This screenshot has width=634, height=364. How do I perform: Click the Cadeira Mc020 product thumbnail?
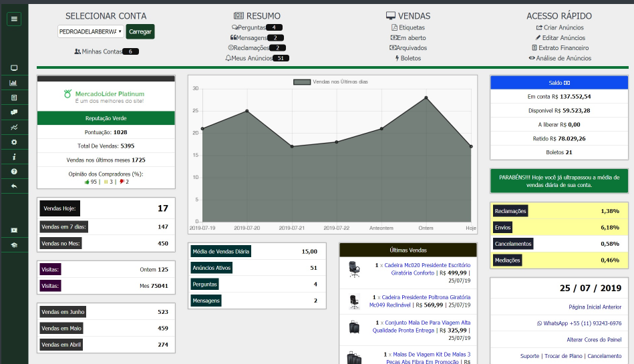pyautogui.click(x=354, y=269)
